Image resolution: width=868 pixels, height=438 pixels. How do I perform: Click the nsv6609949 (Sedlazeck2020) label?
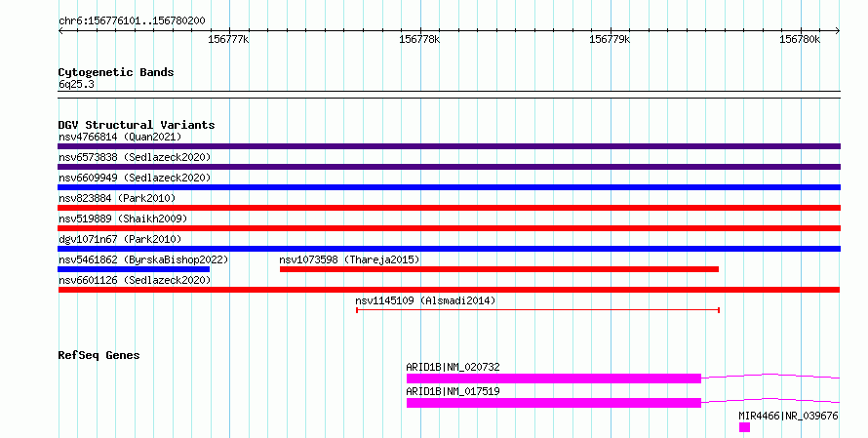click(135, 178)
